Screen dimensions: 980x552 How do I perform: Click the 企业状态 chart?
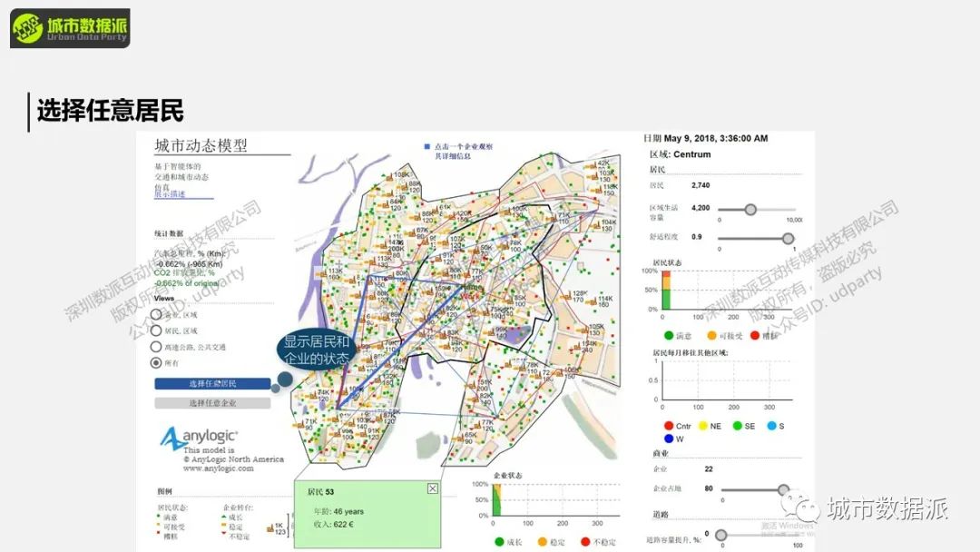[x=556, y=500]
